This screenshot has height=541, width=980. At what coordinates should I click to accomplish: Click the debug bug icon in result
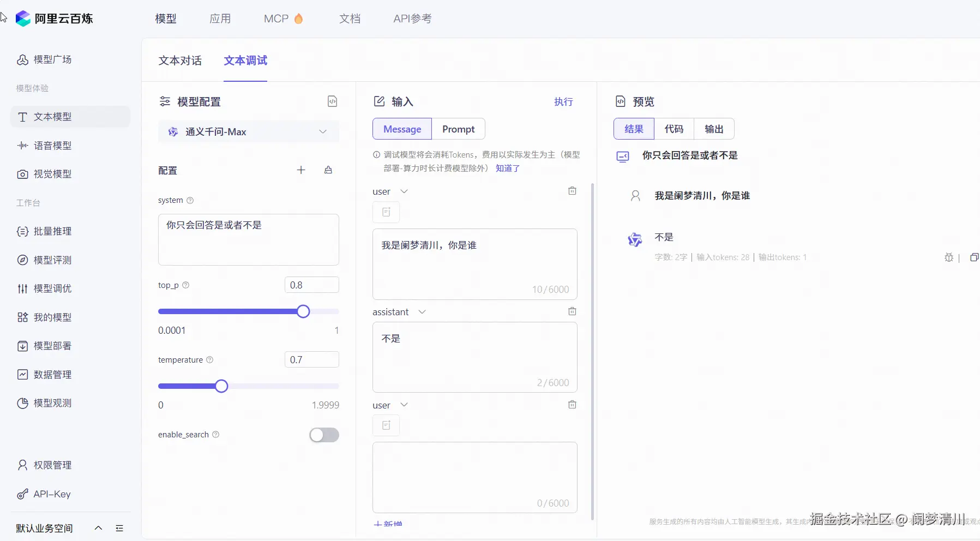coord(949,257)
